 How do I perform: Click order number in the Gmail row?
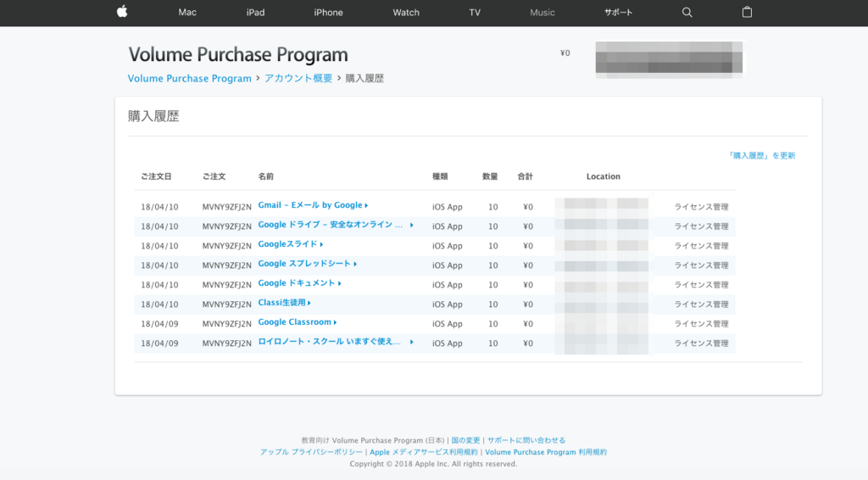[x=226, y=207]
